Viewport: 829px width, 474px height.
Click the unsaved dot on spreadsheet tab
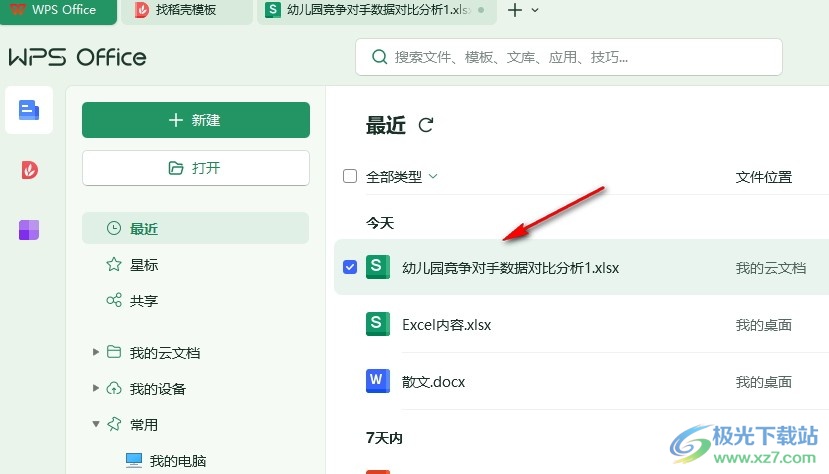[481, 10]
